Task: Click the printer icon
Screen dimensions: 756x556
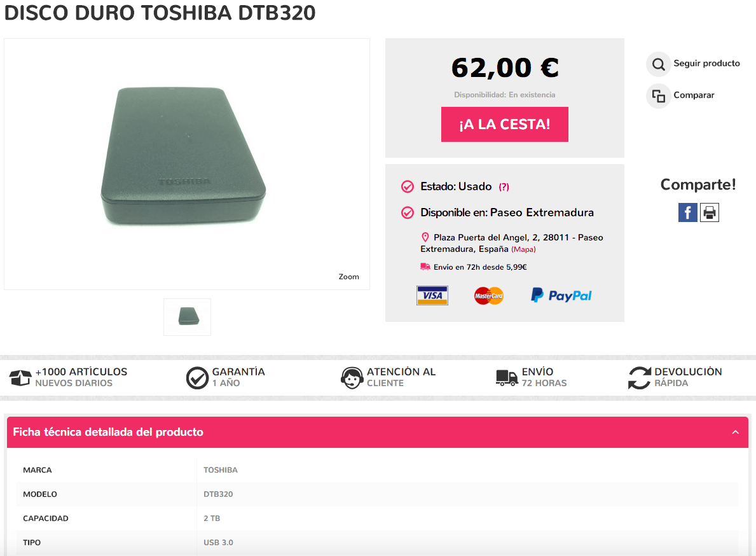Action: [710, 212]
